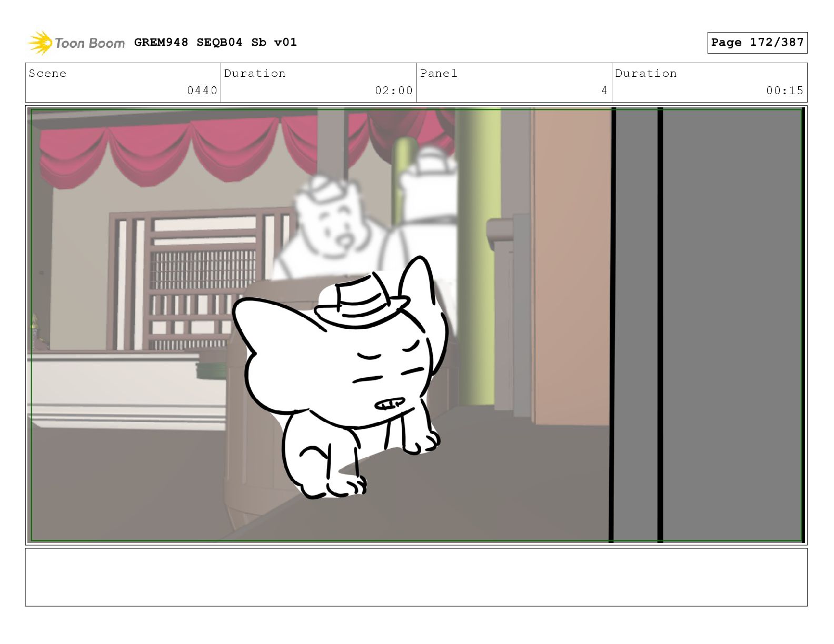The image size is (834, 644).
Task: Select the Duration label beside Panel
Action: [646, 73]
